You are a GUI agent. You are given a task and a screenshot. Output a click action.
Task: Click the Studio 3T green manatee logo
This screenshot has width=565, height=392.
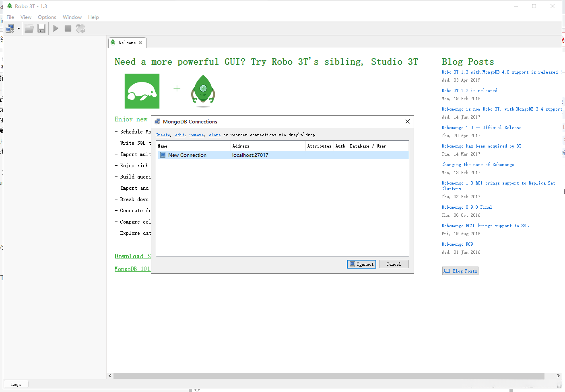click(142, 91)
